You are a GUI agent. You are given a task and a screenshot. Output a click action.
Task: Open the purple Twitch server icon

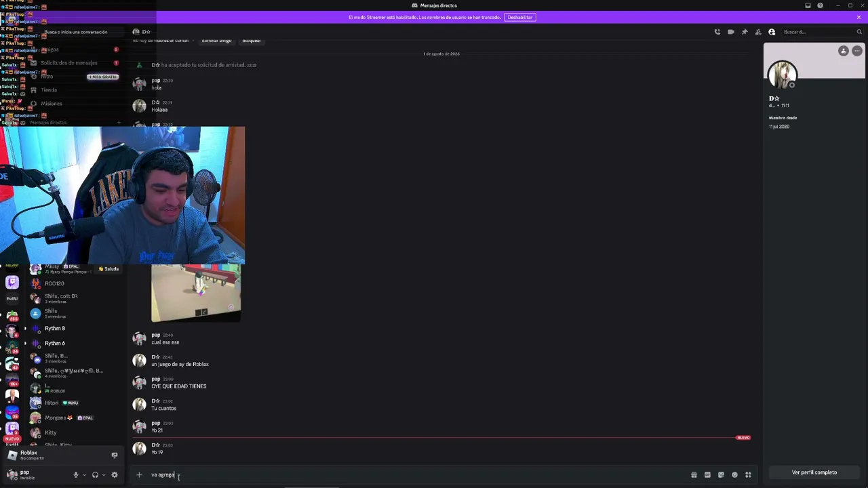pos(12,282)
